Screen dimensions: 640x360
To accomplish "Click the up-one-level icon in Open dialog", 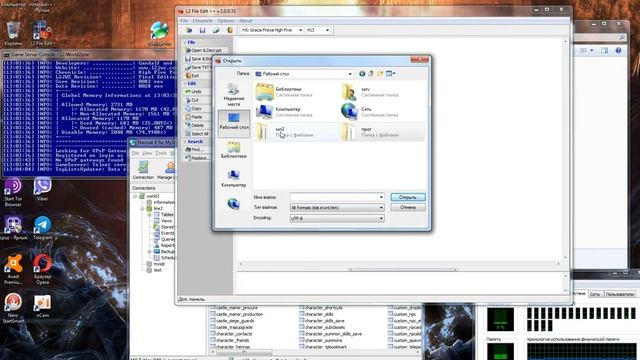I will pyautogui.click(x=371, y=74).
